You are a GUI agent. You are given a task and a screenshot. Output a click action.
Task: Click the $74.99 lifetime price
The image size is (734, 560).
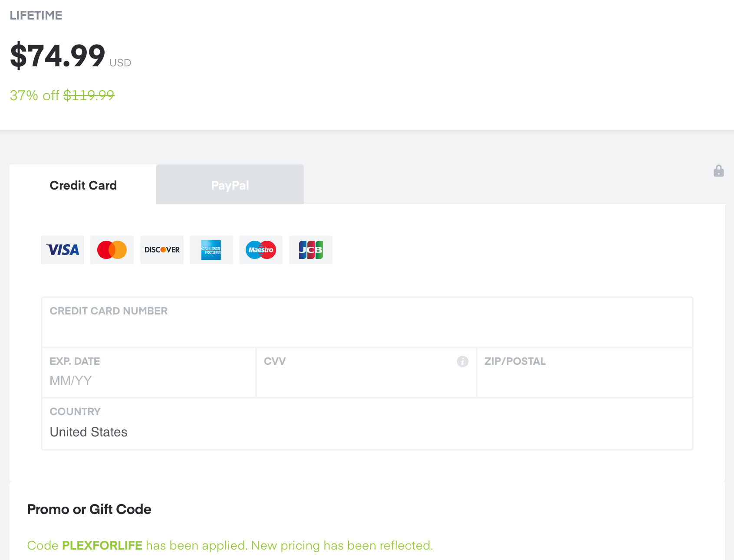[x=58, y=56]
